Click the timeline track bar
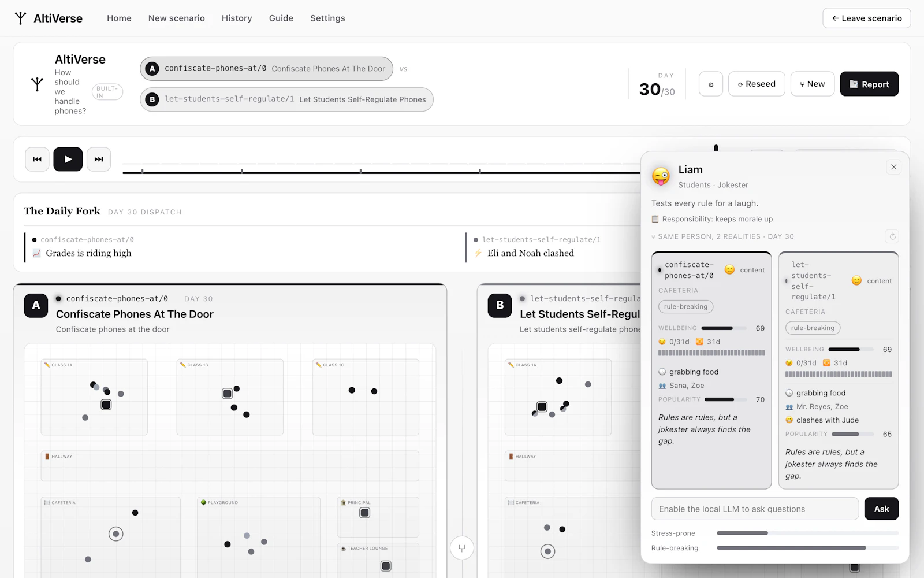 pyautogui.click(x=381, y=172)
